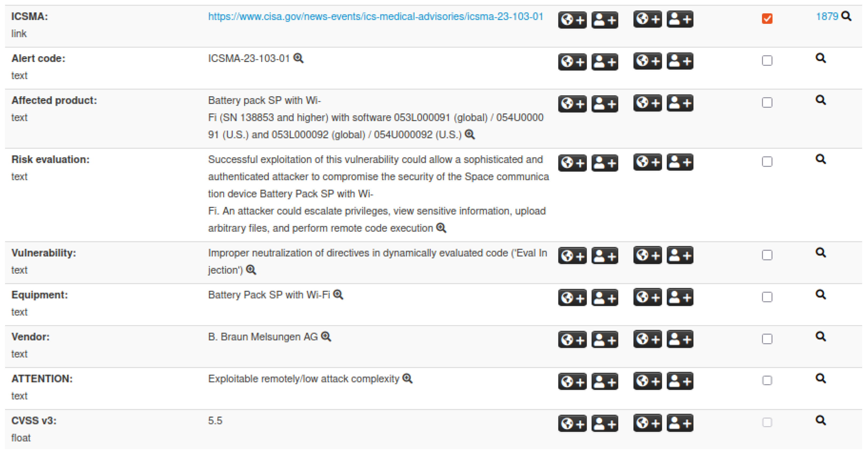Uncheck the ICSMA link row checkbox
Viewport: 868px width, 459px height.
point(767,18)
